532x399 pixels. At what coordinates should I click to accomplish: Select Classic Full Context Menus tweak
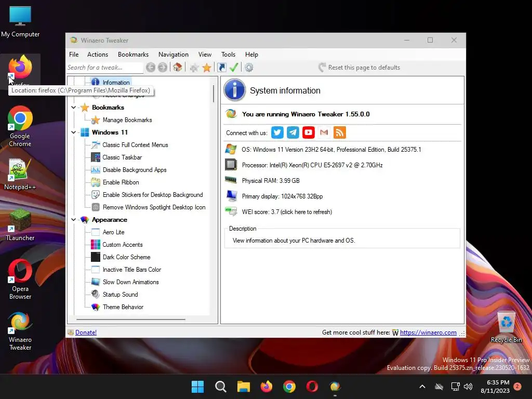tap(135, 145)
